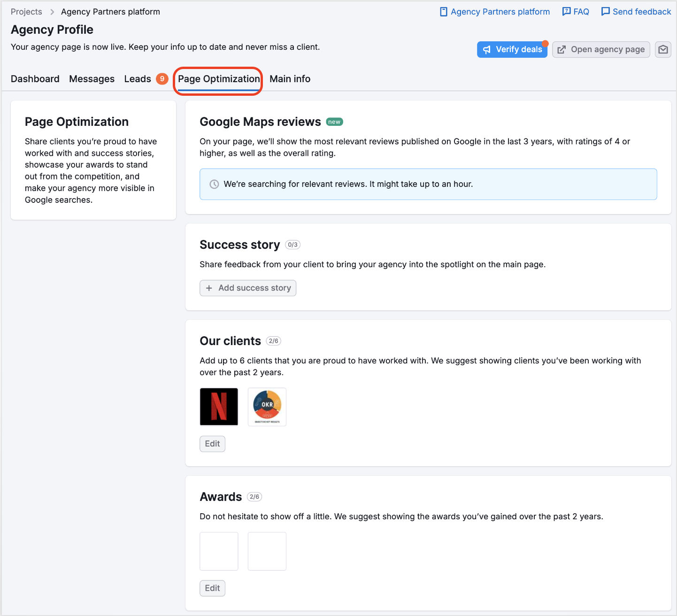Screen dimensions: 677x616
Task: Click the megaphone icon in Verify deals
Action: pyautogui.click(x=487, y=49)
